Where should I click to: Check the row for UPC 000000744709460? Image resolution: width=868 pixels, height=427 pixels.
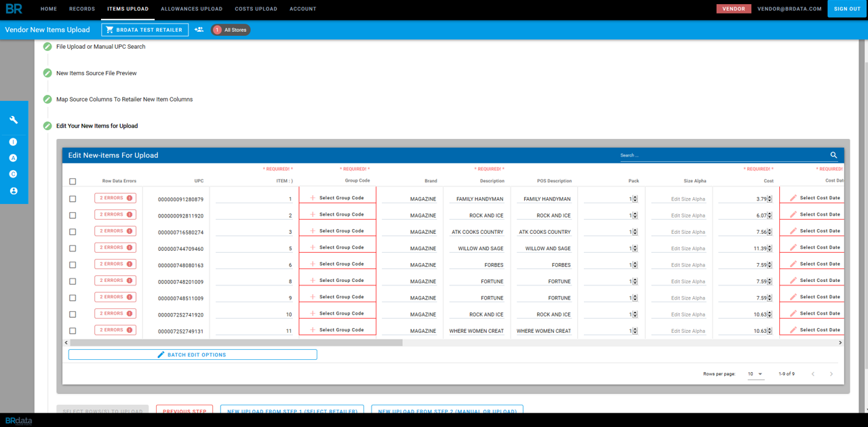coord(73,249)
